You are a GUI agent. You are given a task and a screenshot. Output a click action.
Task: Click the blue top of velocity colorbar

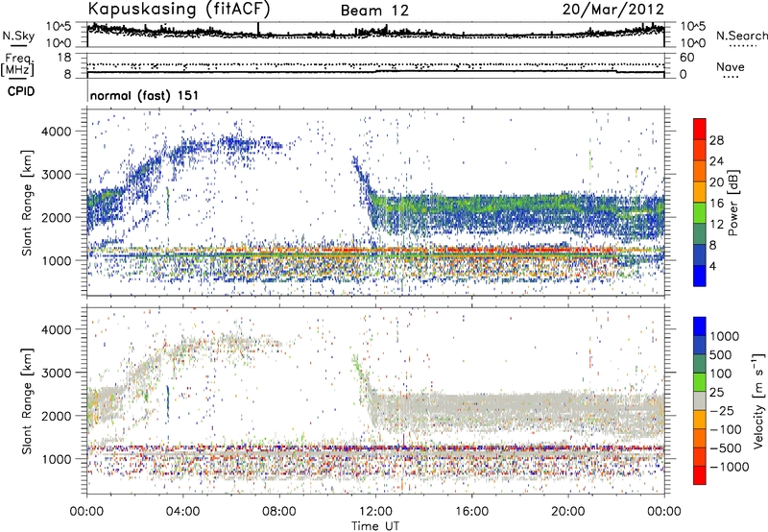click(700, 326)
